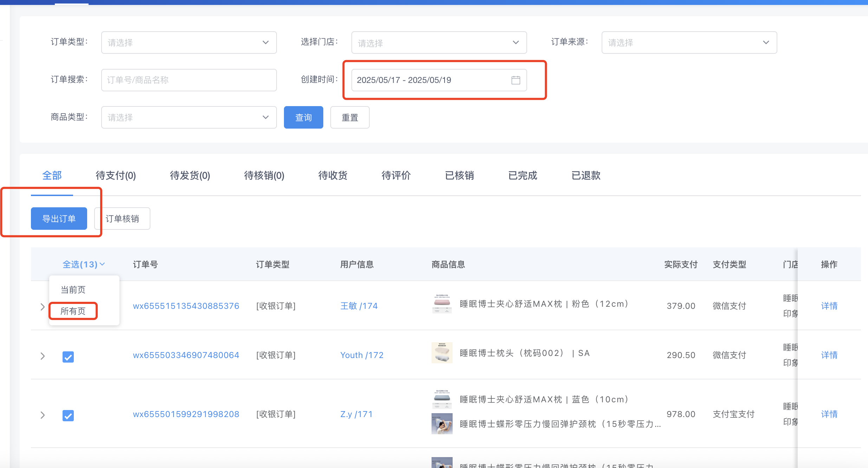Open the 订单来源 dropdown
Viewport: 868px width, 468px height.
(689, 43)
